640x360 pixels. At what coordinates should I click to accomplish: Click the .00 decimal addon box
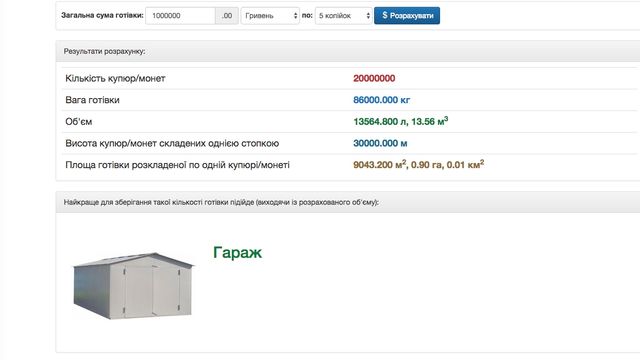pos(227,16)
